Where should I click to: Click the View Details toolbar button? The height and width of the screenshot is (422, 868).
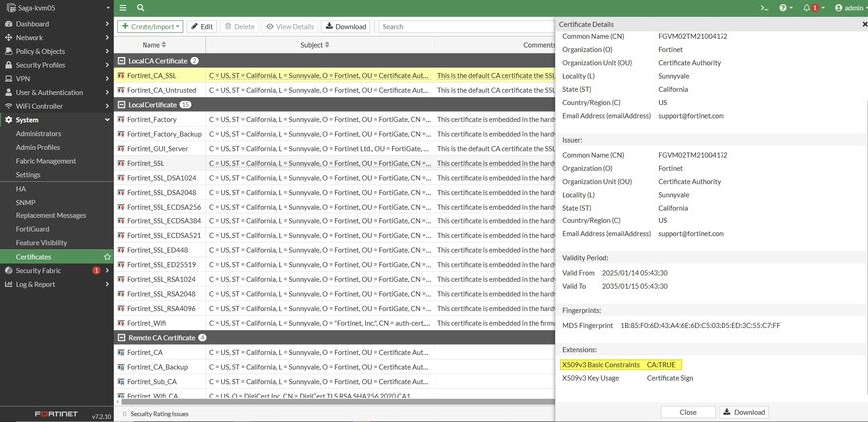(291, 27)
